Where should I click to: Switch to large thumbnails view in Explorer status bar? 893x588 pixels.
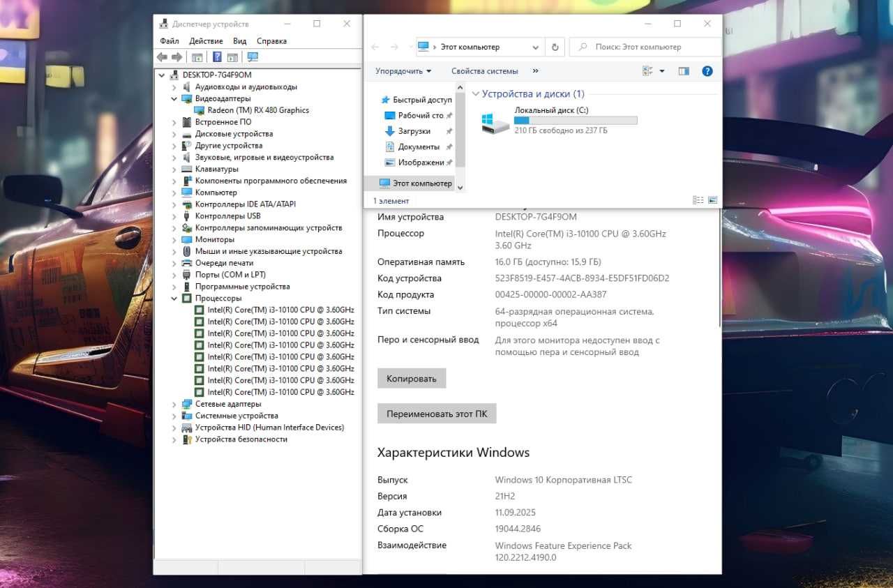click(x=712, y=200)
